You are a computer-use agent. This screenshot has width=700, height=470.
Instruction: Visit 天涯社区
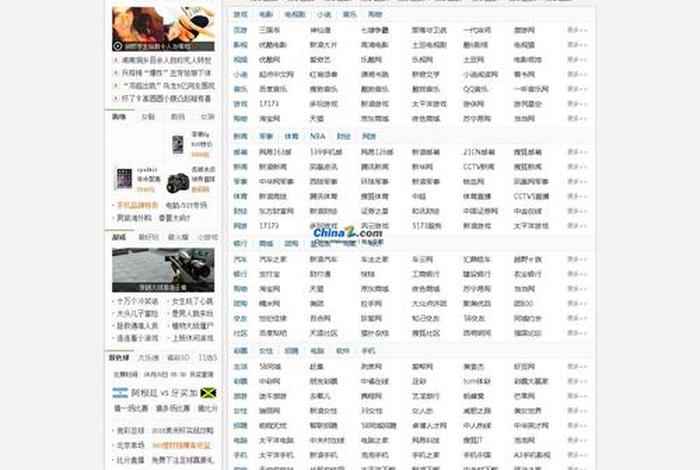coord(324,333)
